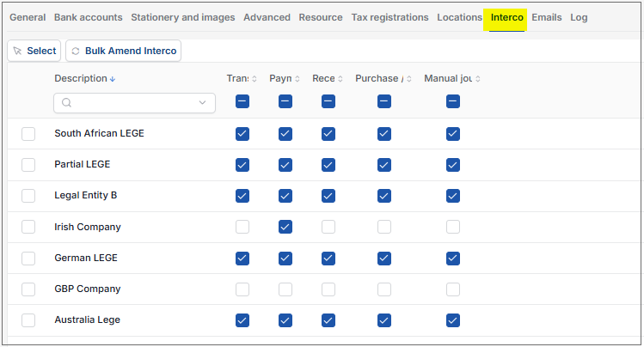The height and width of the screenshot is (347, 644).
Task: Open the Tax registrations tab
Action: coord(389,17)
